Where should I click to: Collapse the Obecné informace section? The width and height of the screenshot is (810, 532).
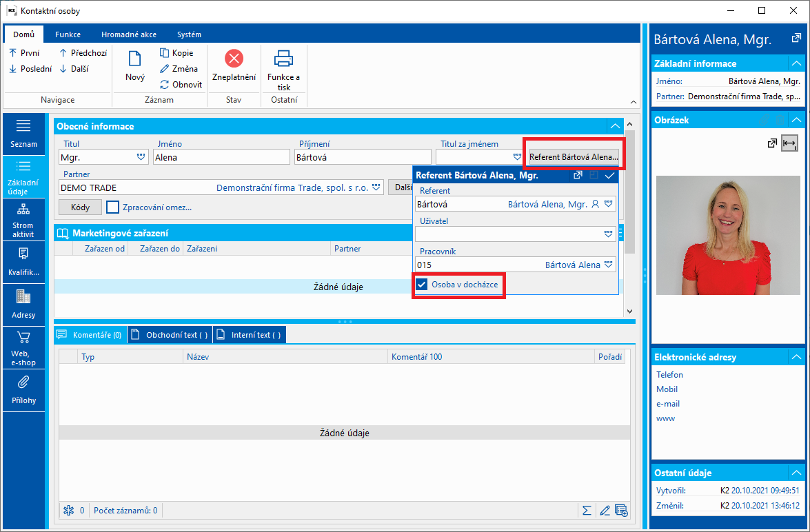click(x=615, y=126)
